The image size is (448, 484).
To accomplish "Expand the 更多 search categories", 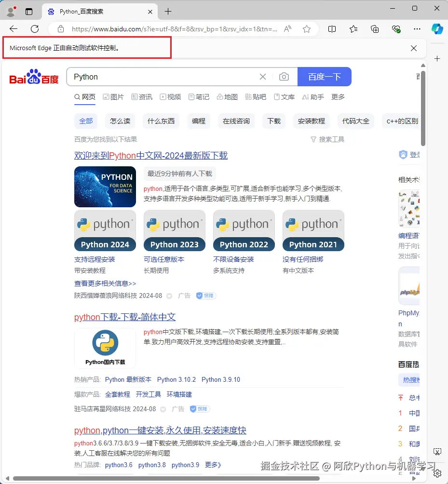I will [x=338, y=97].
